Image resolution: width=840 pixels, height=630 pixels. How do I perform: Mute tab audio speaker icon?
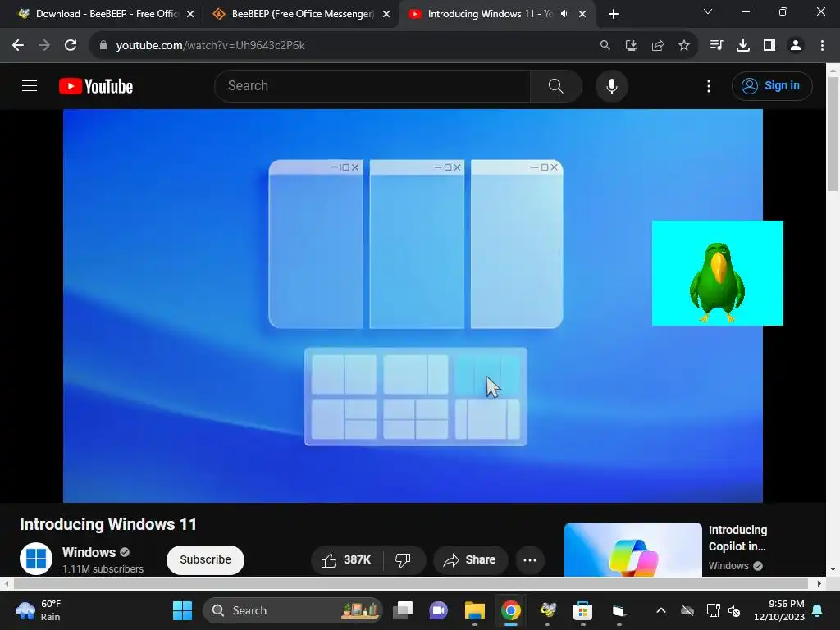pos(564,14)
